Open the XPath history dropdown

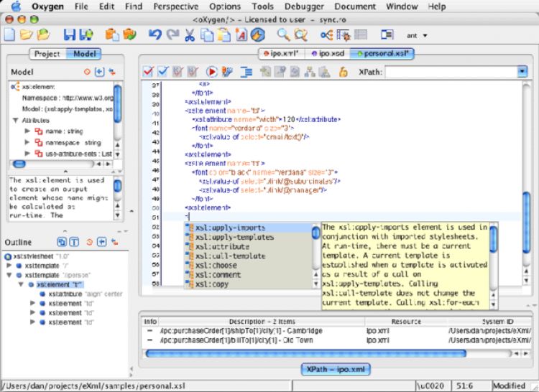[x=522, y=72]
